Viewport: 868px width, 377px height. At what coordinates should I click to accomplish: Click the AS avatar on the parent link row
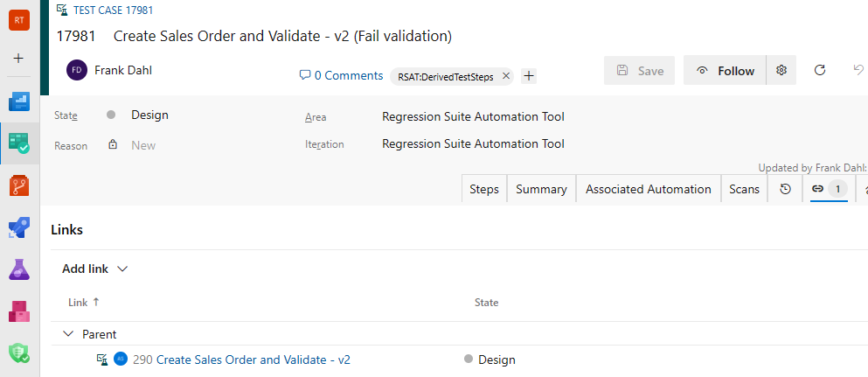pyautogui.click(x=121, y=360)
